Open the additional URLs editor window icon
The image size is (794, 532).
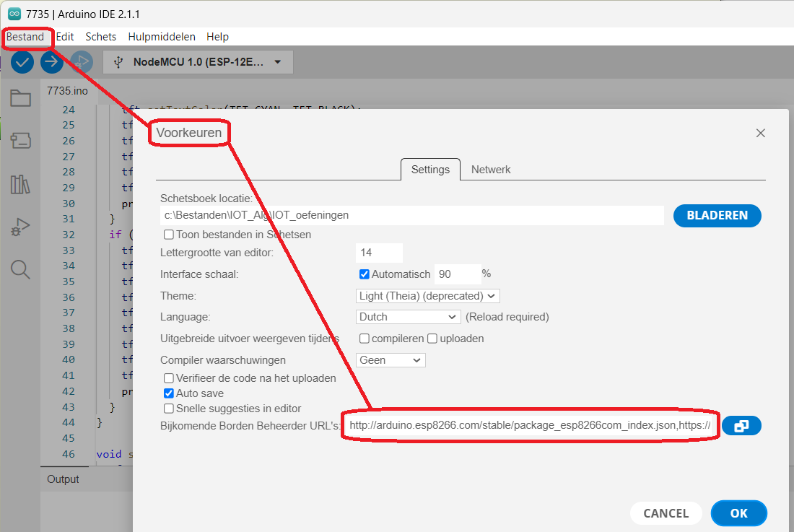pos(741,426)
